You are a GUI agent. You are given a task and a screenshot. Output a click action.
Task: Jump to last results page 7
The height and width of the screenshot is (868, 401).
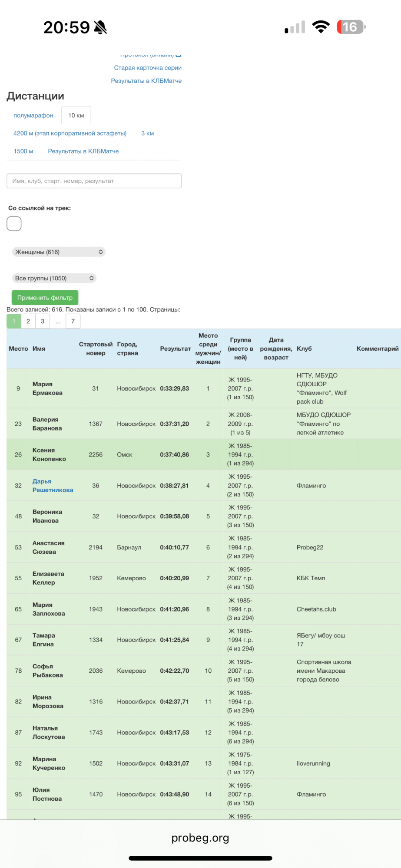(x=73, y=321)
